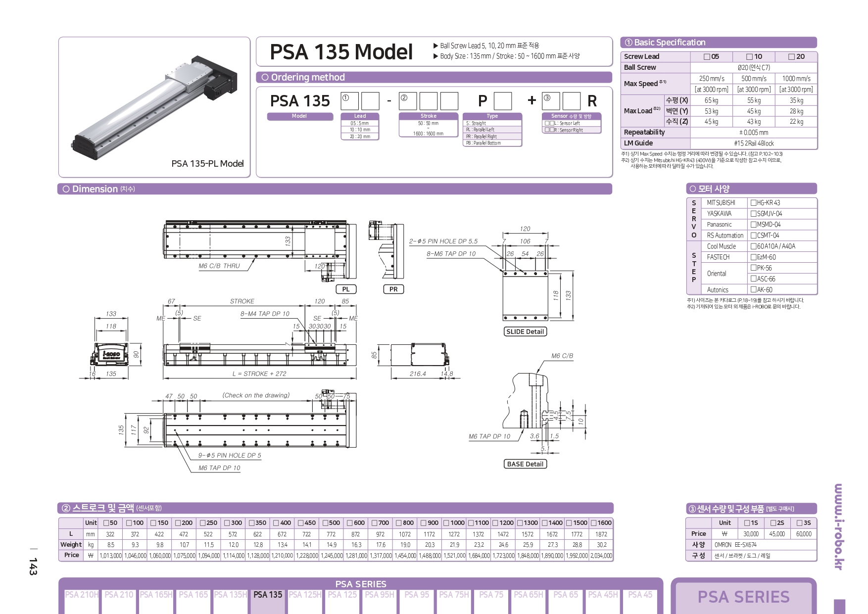Check the Autonics AK-60 box

(x=754, y=289)
